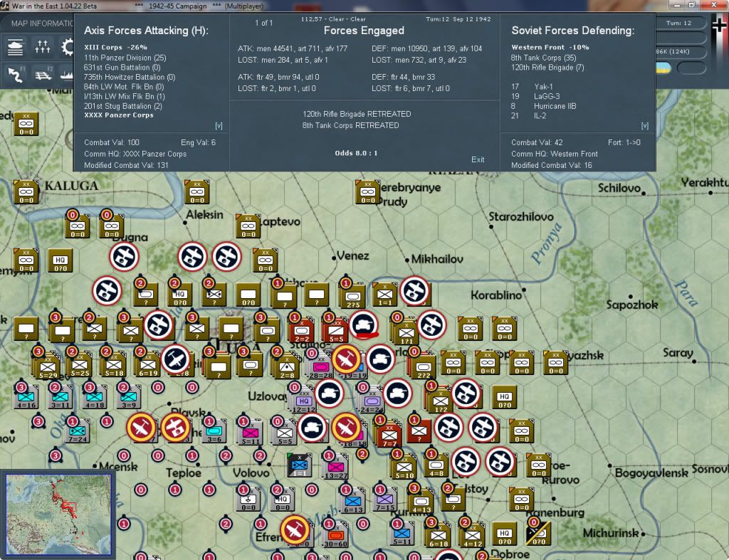This screenshot has height=560, width=729.
Task: Select the 5=10 Soviet counter
Action: pyautogui.click(x=404, y=467)
